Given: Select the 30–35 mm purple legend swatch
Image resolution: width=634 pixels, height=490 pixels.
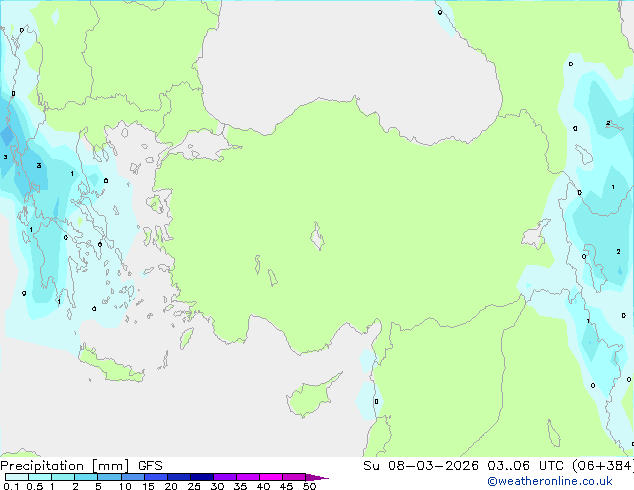Looking at the screenshot, I should [225, 477].
